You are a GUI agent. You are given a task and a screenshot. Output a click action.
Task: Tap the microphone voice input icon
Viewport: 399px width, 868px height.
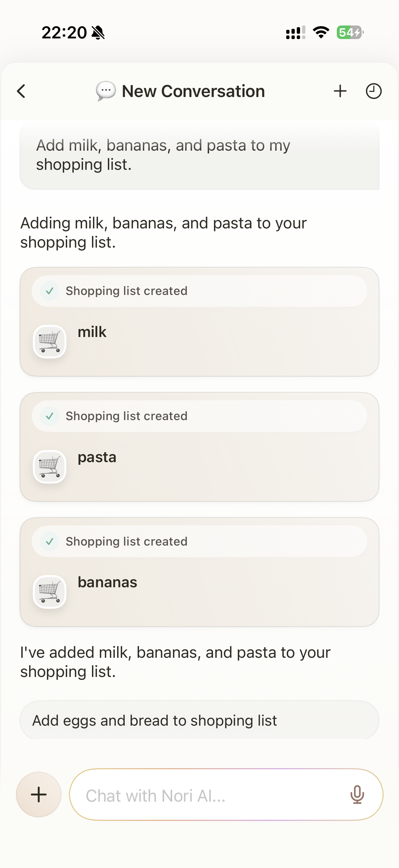point(357,795)
